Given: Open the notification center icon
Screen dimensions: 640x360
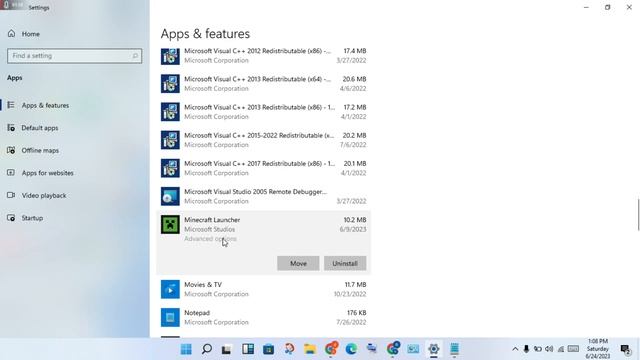Looking at the screenshot, I should point(625,349).
